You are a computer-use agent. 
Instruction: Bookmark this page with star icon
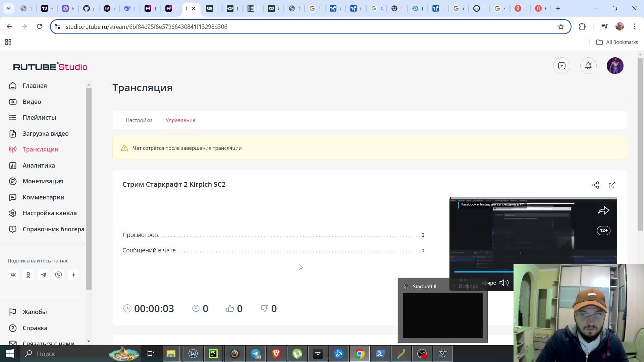[561, 26]
